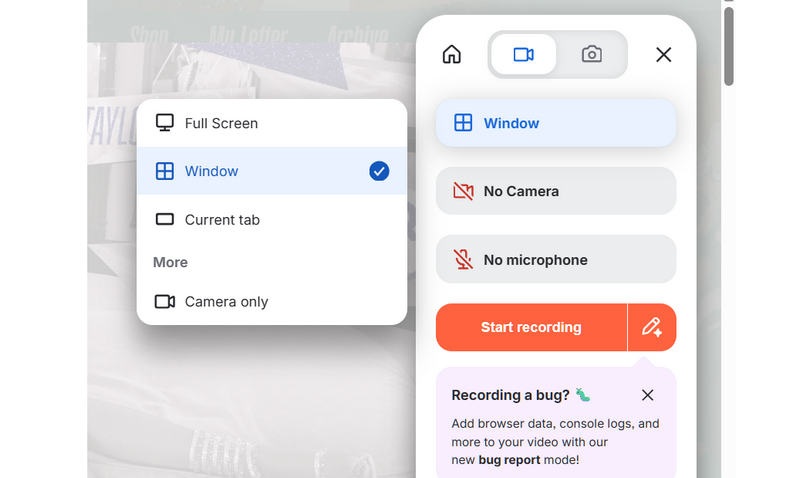The height and width of the screenshot is (478, 800).
Task: Click the crossed-out microphone icon
Action: (x=463, y=260)
